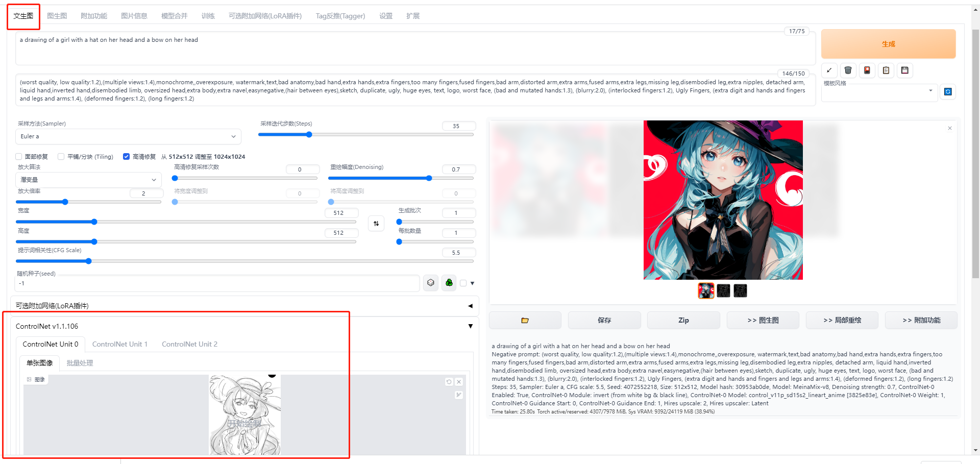Open extra networks with the red card icon
This screenshot has height=464, width=980.
(x=867, y=70)
